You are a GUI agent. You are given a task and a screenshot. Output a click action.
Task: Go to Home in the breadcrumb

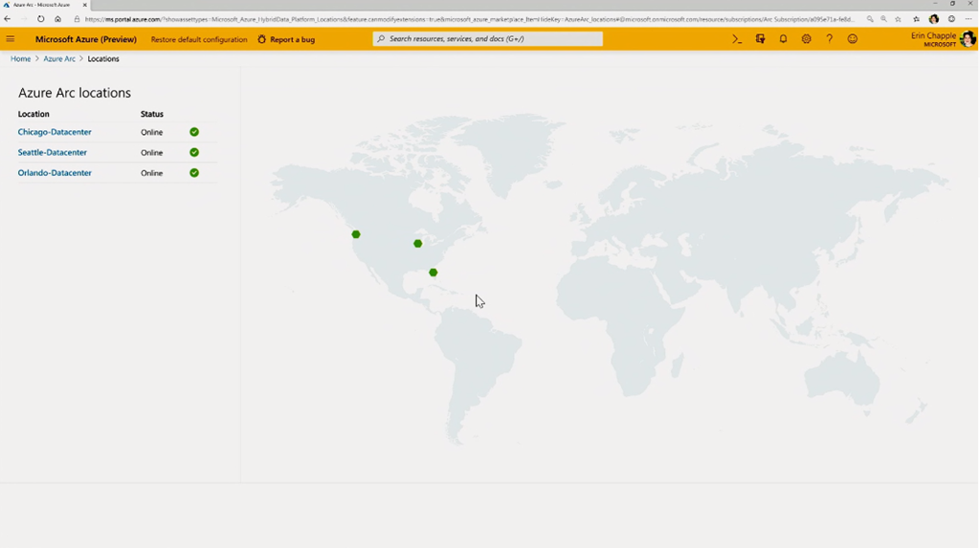click(x=20, y=59)
